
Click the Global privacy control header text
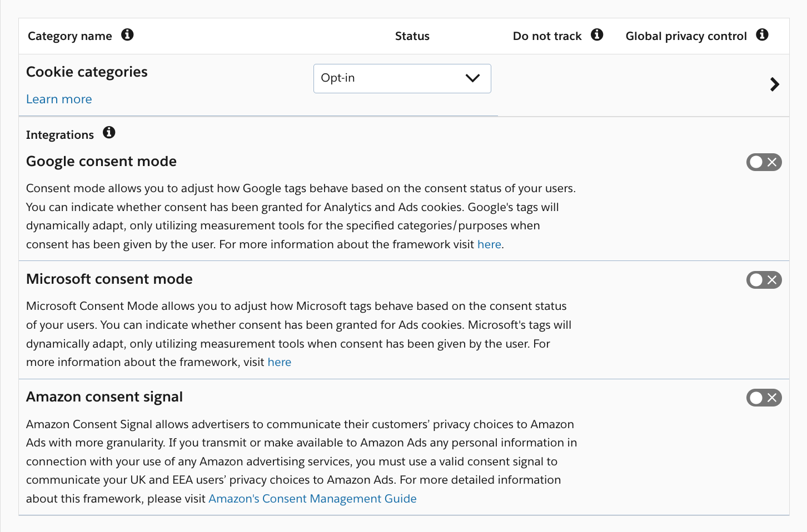(x=686, y=36)
